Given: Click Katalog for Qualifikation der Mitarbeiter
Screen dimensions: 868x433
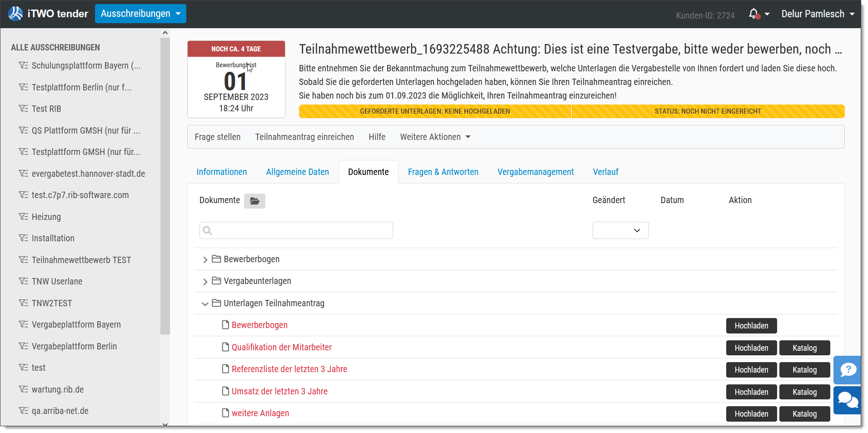Looking at the screenshot, I should (805, 348).
